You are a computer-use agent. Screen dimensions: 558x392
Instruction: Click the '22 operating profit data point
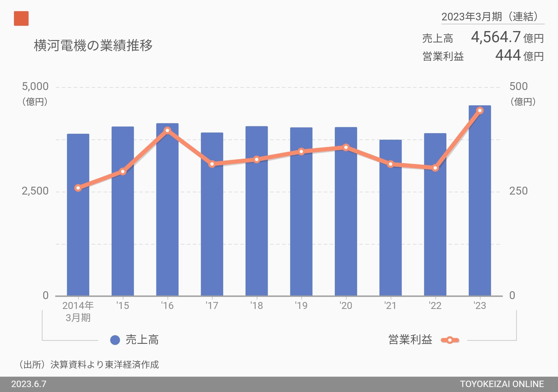[x=435, y=168]
